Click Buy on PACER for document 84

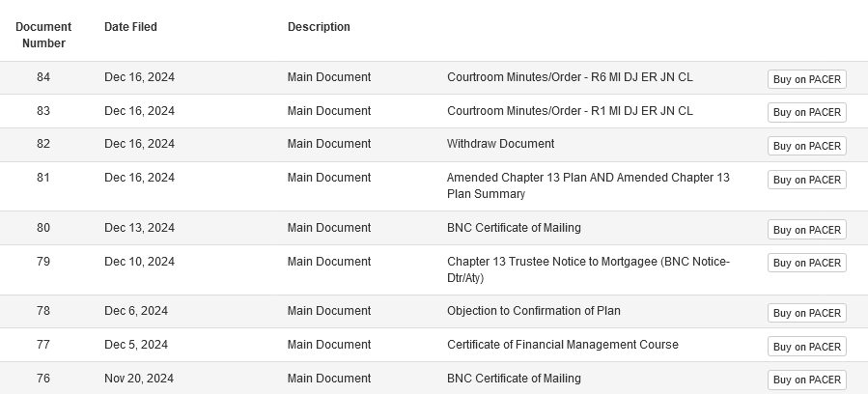(x=806, y=79)
